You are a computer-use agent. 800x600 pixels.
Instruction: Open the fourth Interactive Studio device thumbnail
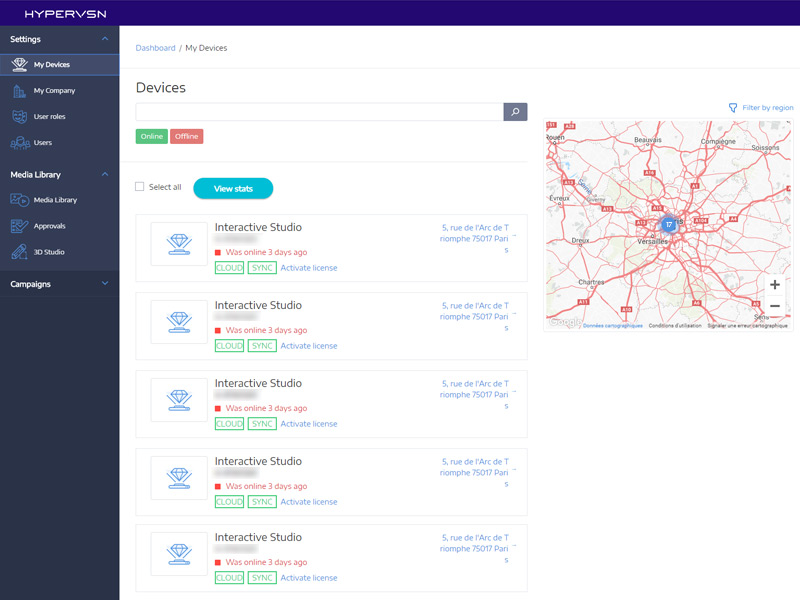[179, 478]
